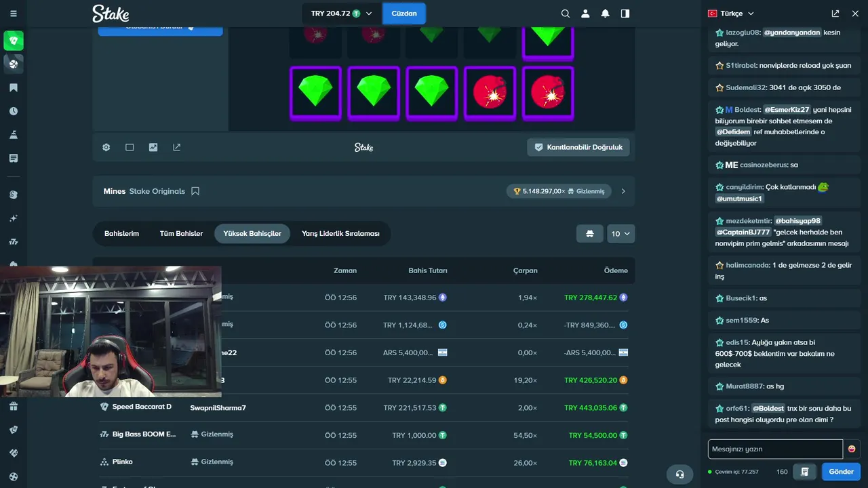The image size is (868, 488).
Task: Click the Speed Baccarat D game link
Action: [x=142, y=407]
